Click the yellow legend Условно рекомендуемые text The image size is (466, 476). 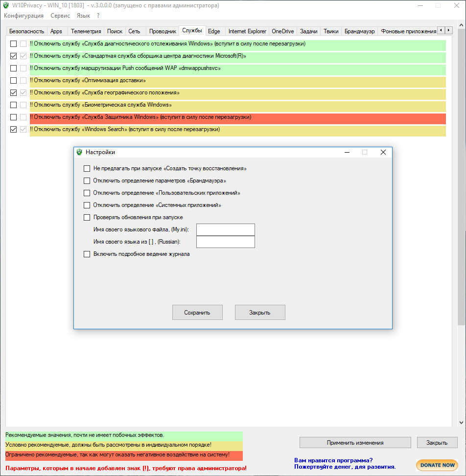point(109,445)
